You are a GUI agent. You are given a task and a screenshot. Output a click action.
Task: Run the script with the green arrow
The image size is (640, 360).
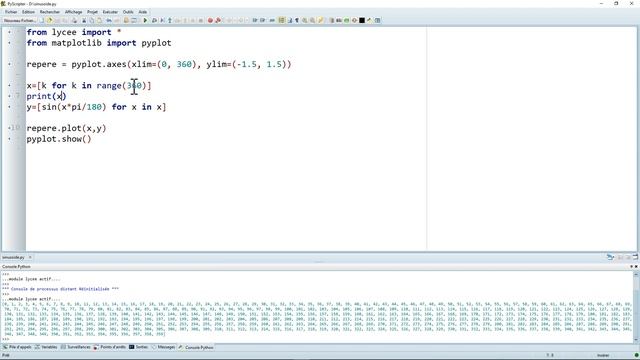[x=145, y=20]
